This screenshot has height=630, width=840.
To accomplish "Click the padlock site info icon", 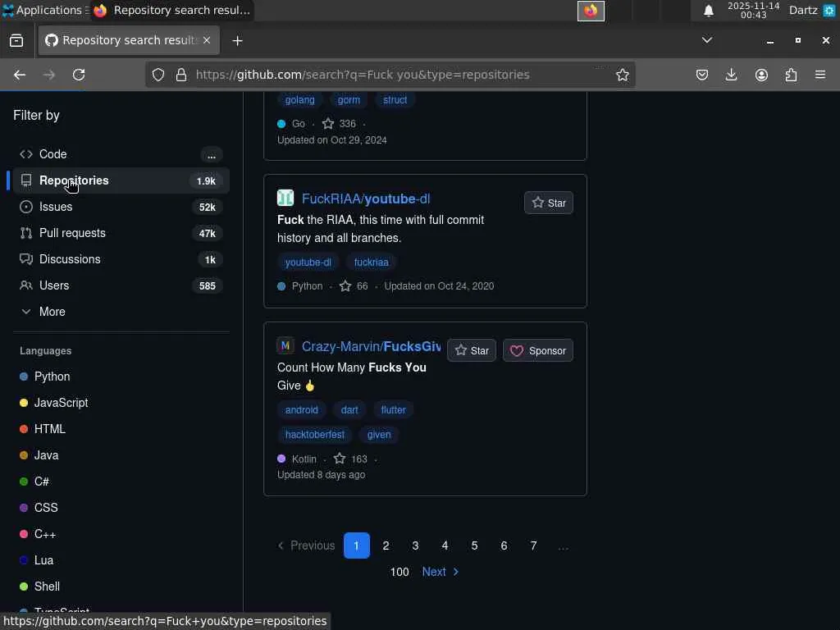I will pyautogui.click(x=181, y=75).
